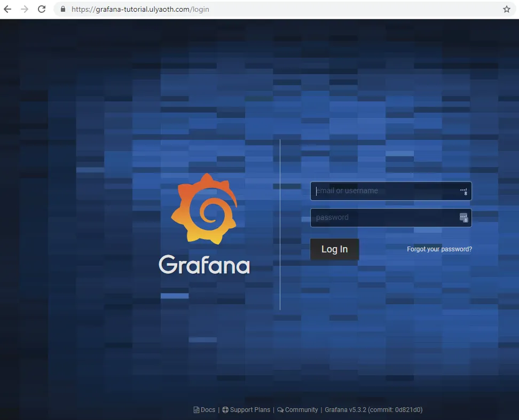Click the Docs document icon in footer
This screenshot has width=519, height=420.
click(196, 410)
